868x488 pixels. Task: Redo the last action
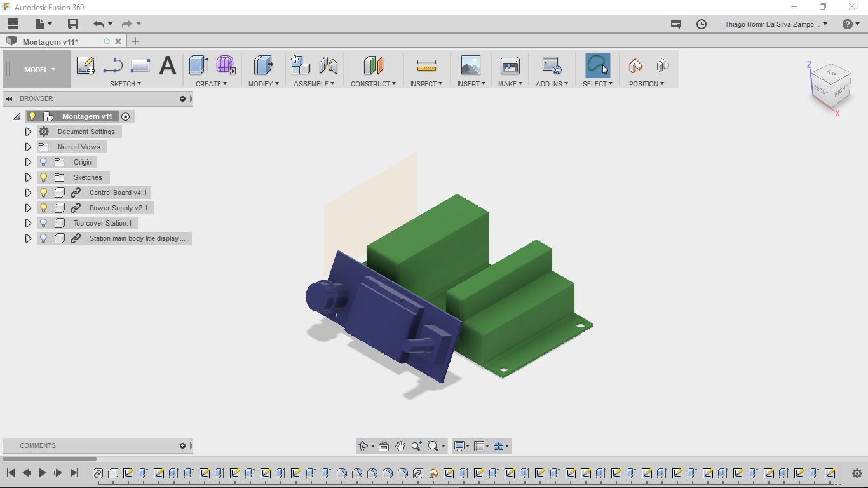point(127,24)
